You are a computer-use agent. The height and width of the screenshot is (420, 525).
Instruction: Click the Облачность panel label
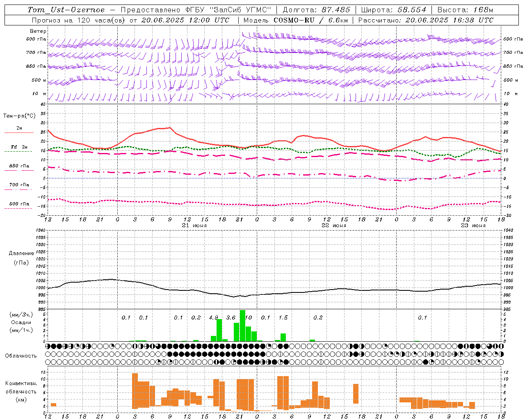(x=21, y=356)
